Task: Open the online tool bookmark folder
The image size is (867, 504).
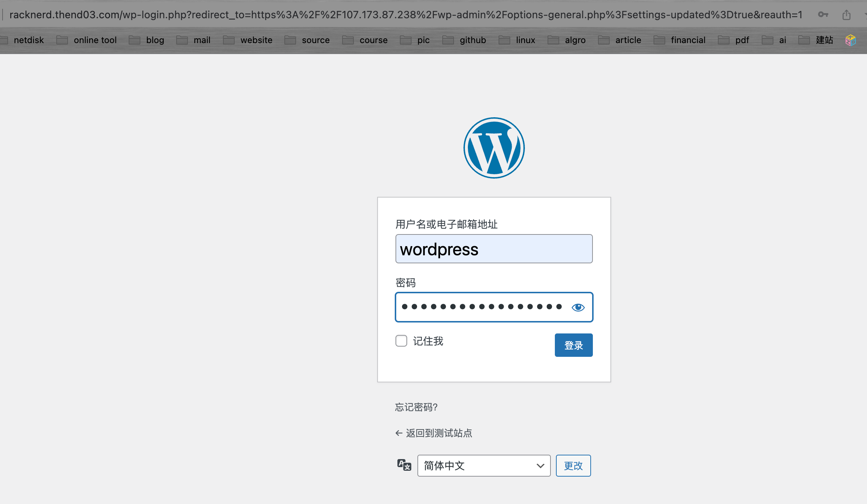Action: pos(87,40)
